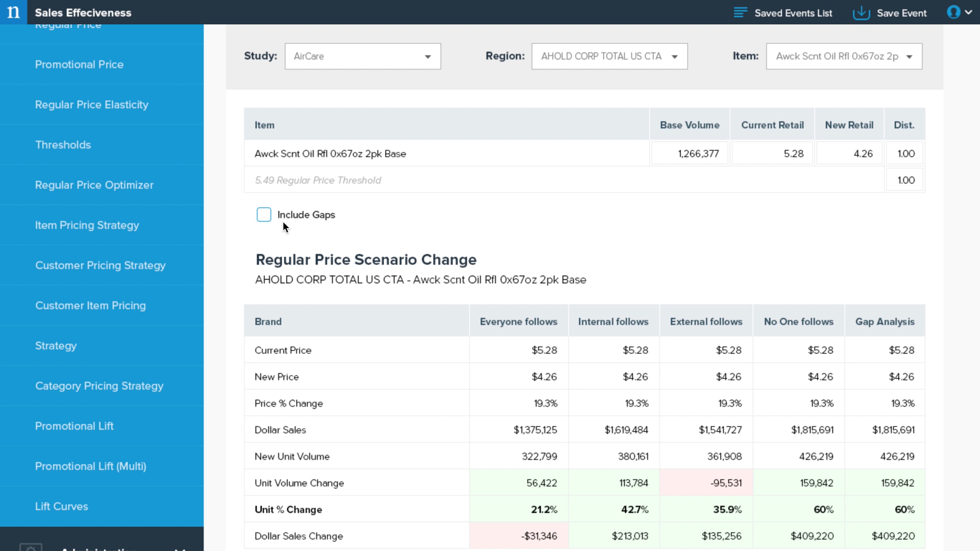Click the user avatar icon
The width and height of the screenshot is (980, 551).
tap(955, 12)
